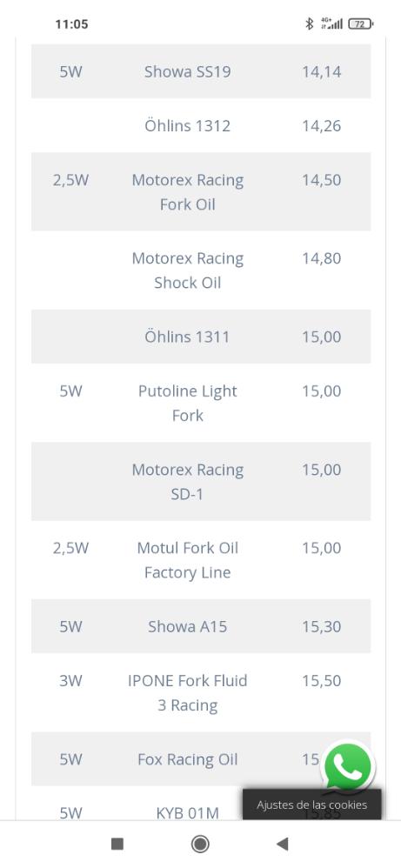401x868 pixels.
Task: Tap the Android home circle icon
Action: 200,844
